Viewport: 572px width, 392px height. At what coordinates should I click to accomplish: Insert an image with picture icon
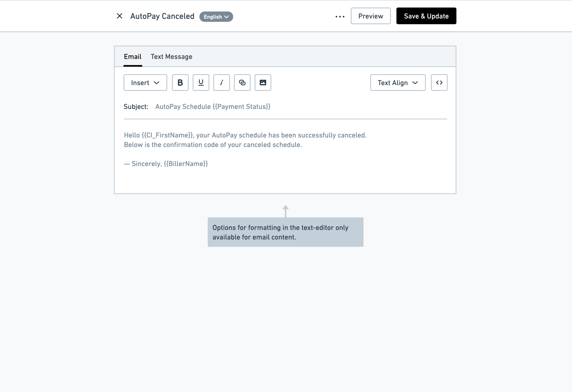point(263,83)
